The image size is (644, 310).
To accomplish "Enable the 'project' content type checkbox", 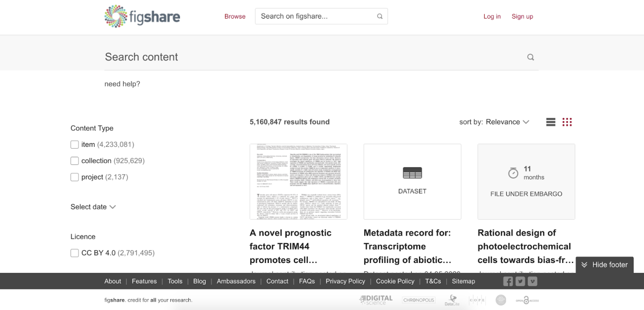I will [74, 177].
